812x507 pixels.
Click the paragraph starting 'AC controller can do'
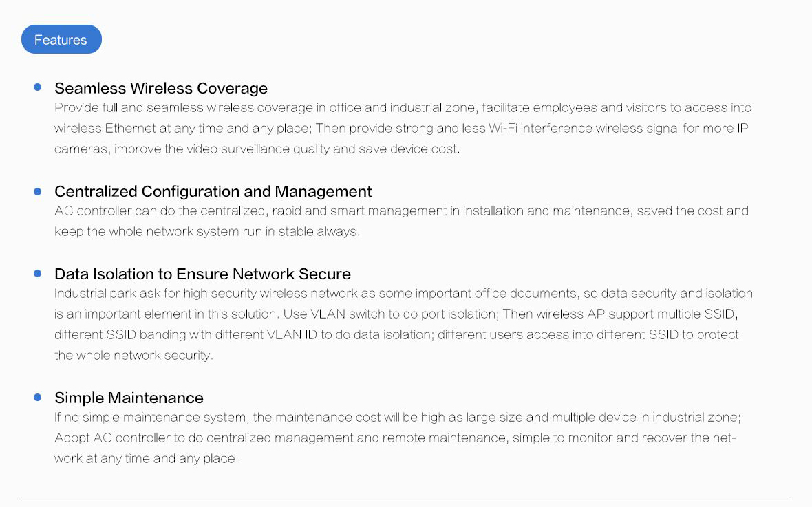401,221
